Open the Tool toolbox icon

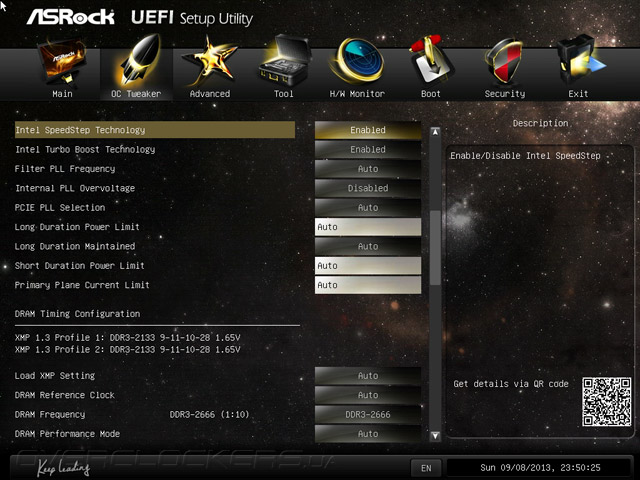click(284, 60)
